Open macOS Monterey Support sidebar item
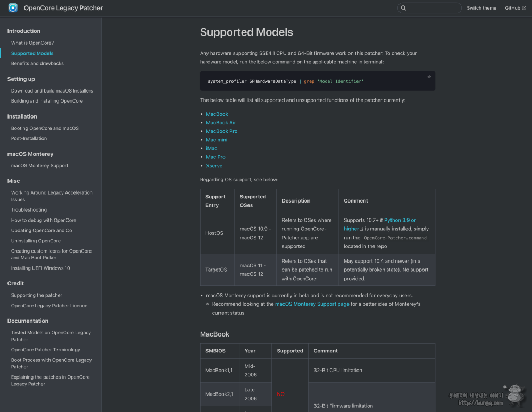Viewport: 532px width, 412px height. (40, 165)
